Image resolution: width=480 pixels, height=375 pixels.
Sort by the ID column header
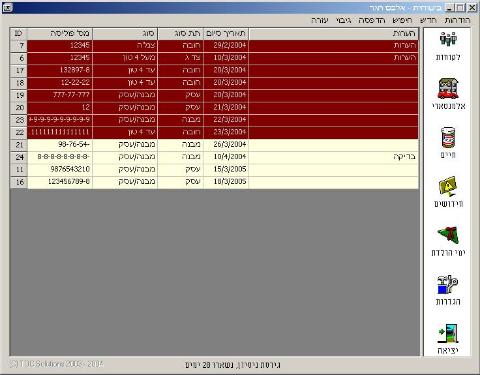click(18, 34)
